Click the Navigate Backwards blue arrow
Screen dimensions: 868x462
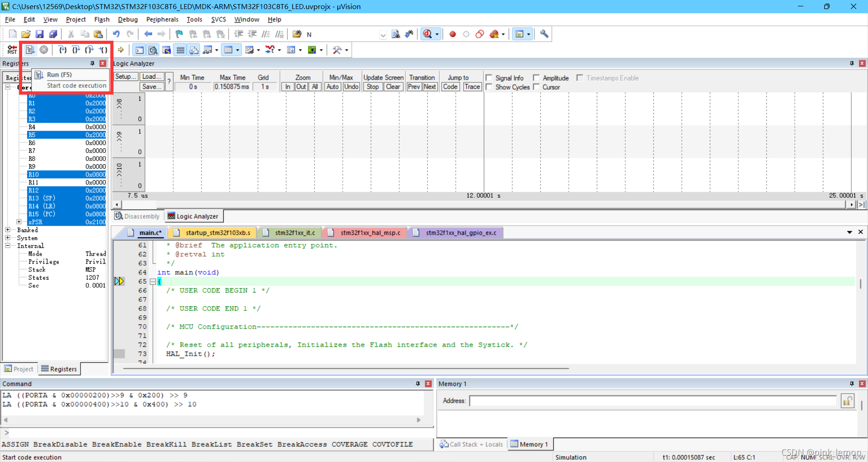[x=148, y=34]
